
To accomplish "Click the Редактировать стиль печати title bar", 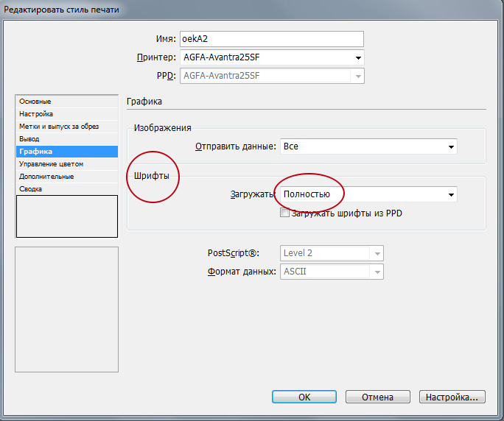I will click(x=61, y=10).
